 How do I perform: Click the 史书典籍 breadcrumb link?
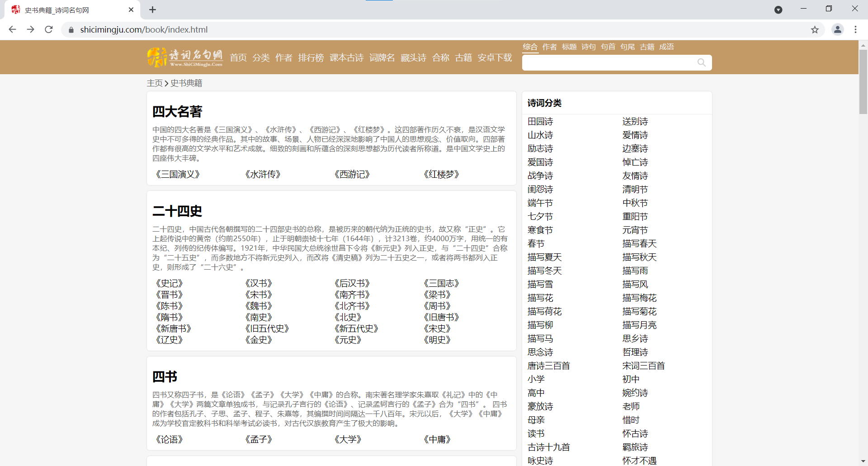(x=186, y=83)
